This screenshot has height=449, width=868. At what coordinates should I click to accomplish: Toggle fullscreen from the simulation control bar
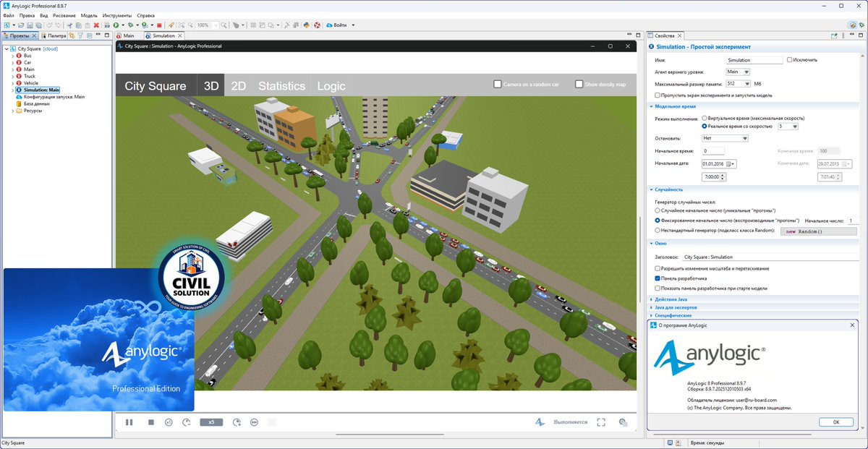click(x=600, y=422)
